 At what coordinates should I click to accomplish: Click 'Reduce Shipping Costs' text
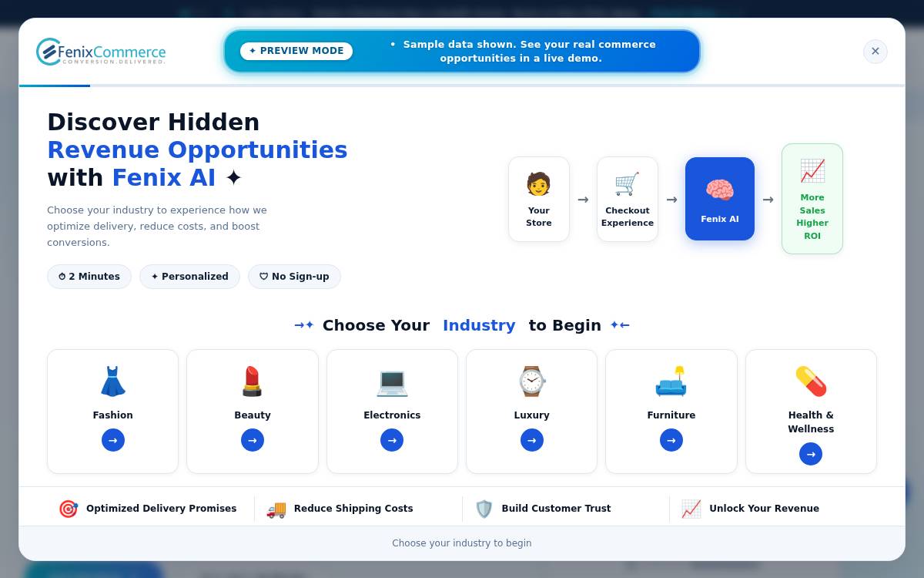click(x=353, y=509)
